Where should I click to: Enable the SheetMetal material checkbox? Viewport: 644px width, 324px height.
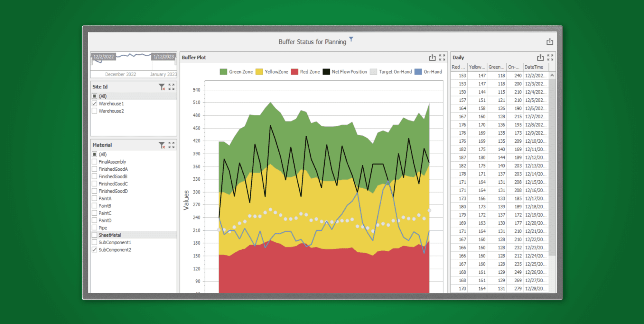pos(95,235)
